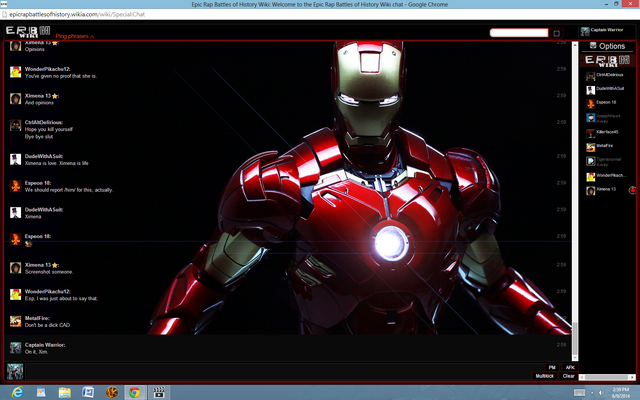This screenshot has height=400, width=640.
Task: Click the PM button
Action: coord(552,368)
